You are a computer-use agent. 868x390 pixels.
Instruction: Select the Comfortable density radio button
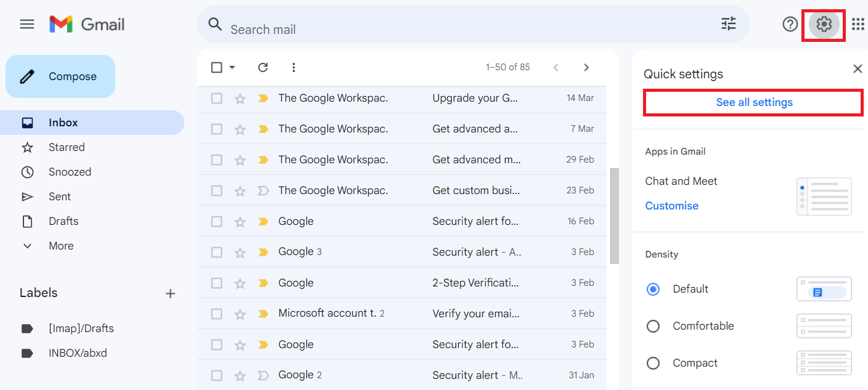coord(653,326)
